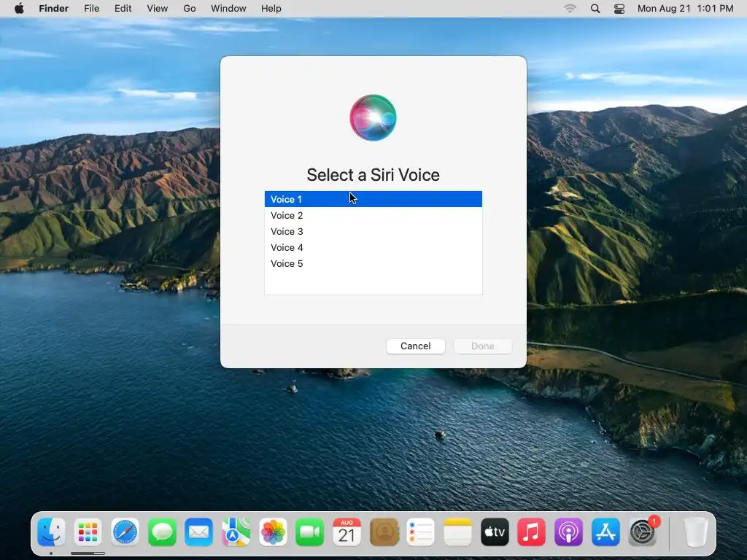The height and width of the screenshot is (560, 747).
Task: Open the Finder menu
Action: click(x=54, y=9)
